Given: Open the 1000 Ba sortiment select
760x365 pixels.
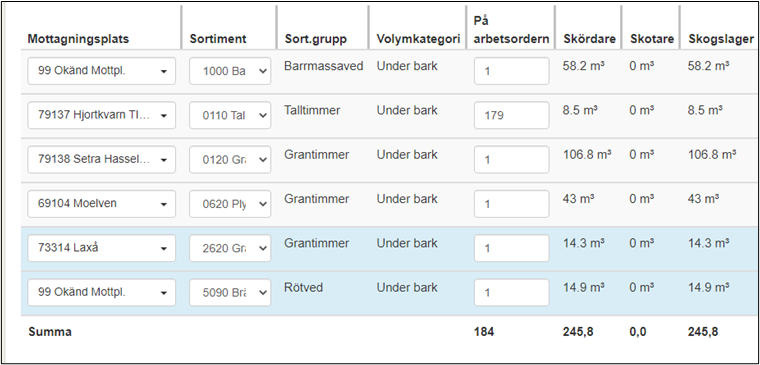Looking at the screenshot, I should (230, 71).
